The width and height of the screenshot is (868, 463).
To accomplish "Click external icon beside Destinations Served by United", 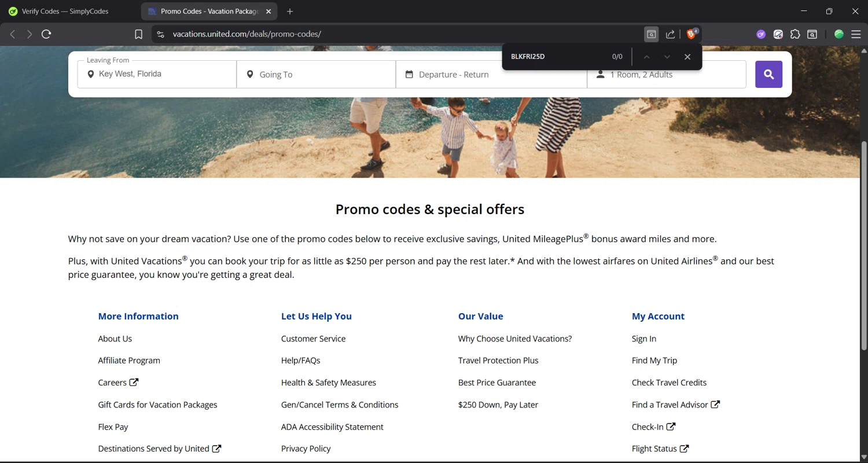I will pyautogui.click(x=216, y=449).
